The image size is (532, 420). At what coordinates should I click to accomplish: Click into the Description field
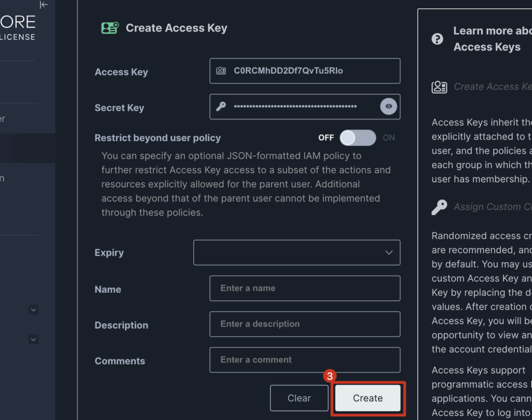click(x=305, y=324)
